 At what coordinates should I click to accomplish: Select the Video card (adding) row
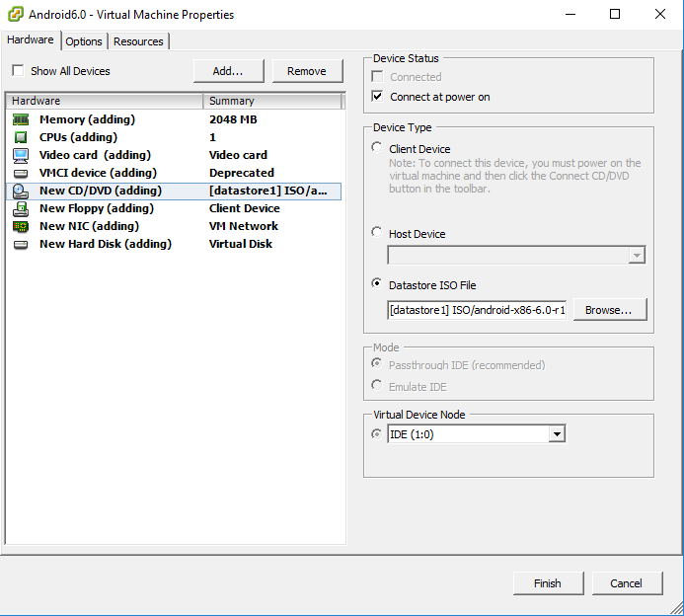[x=174, y=155]
